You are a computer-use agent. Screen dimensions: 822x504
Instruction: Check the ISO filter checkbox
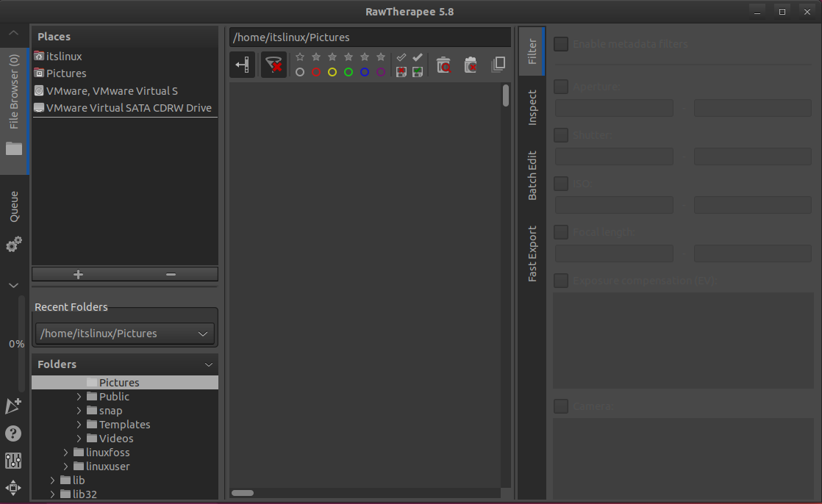(x=561, y=184)
